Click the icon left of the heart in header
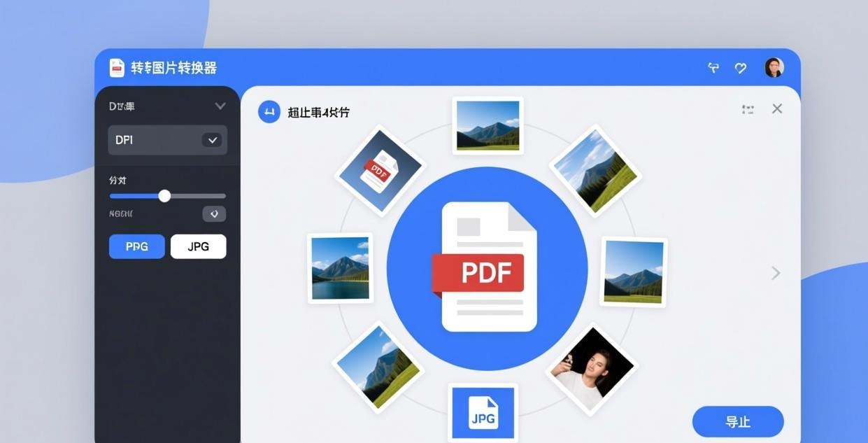Viewport: 868px width, 443px height. click(713, 68)
